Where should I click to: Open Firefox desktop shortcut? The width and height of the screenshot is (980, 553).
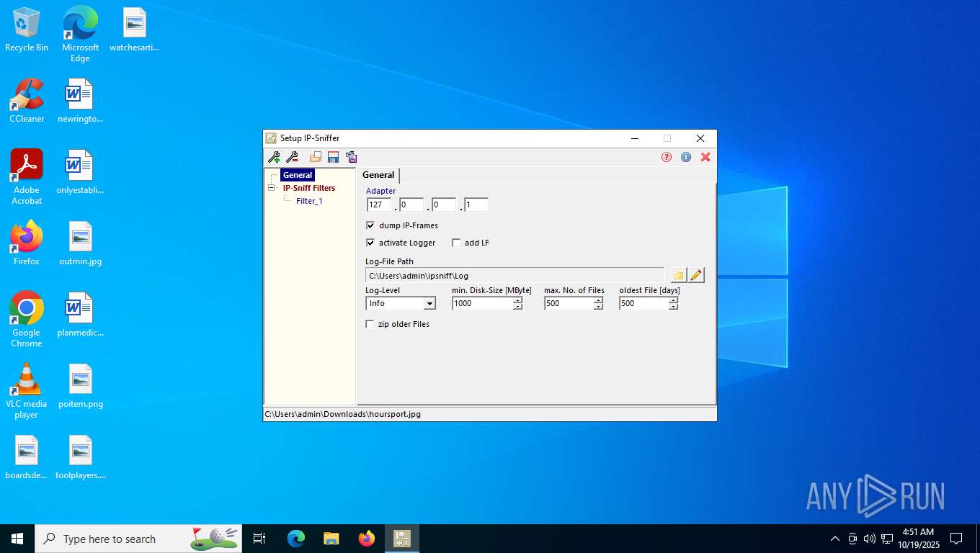pyautogui.click(x=27, y=243)
